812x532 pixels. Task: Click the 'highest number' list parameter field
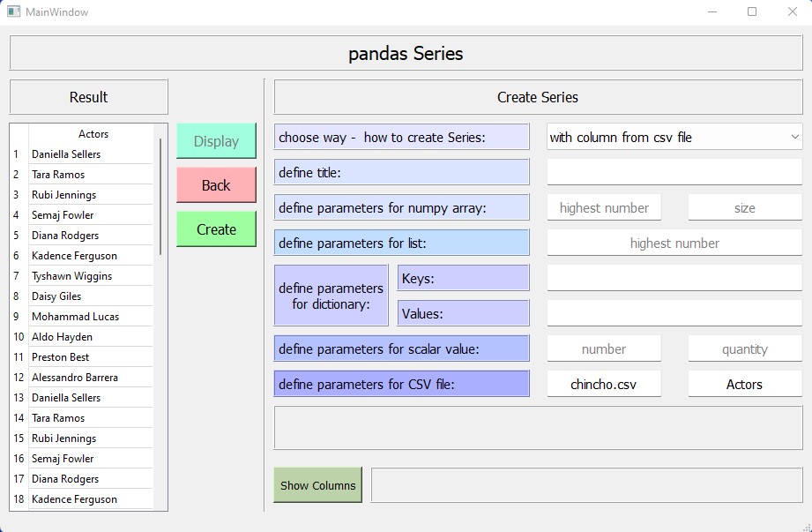[674, 243]
